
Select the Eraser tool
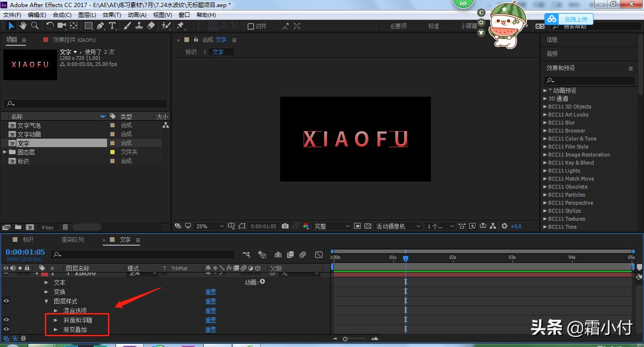(151, 26)
